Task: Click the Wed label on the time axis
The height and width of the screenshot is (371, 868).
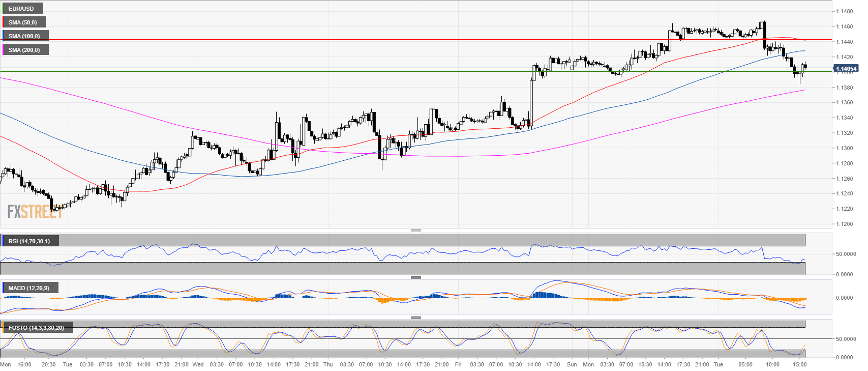Action: tap(198, 364)
